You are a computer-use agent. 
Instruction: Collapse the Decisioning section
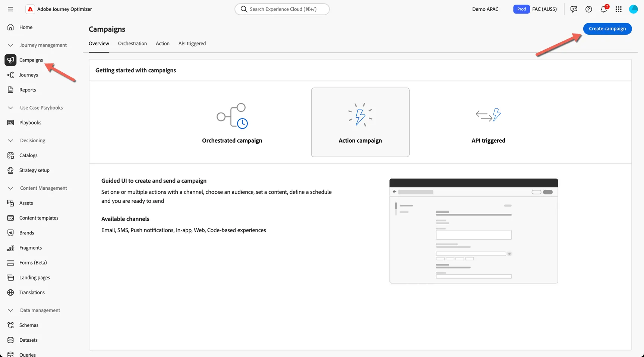[10, 140]
